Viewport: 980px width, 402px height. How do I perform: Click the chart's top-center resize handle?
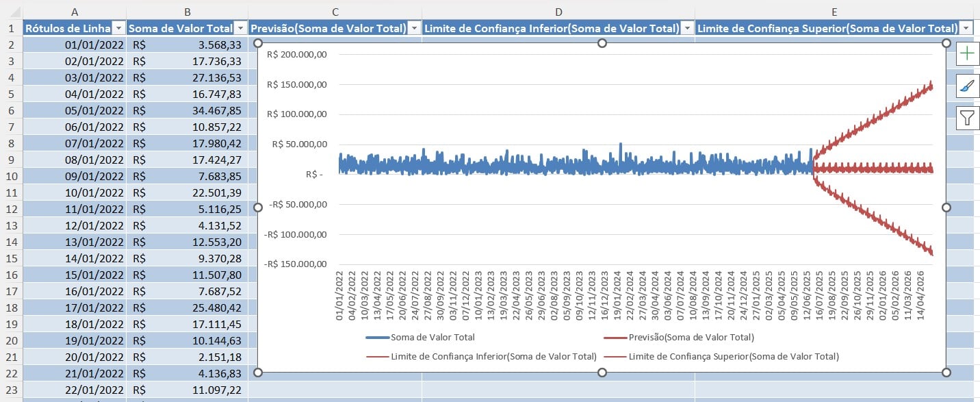pyautogui.click(x=602, y=43)
